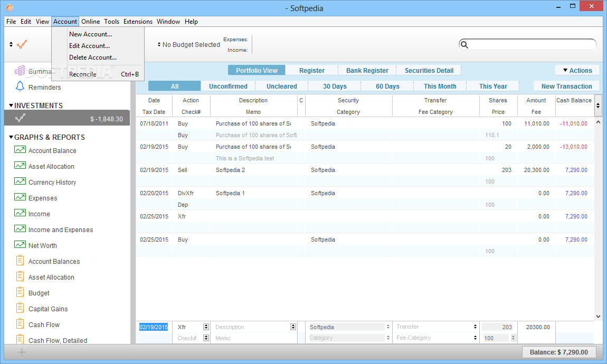607x364 pixels.
Task: Open the Online menu
Action: coord(91,22)
